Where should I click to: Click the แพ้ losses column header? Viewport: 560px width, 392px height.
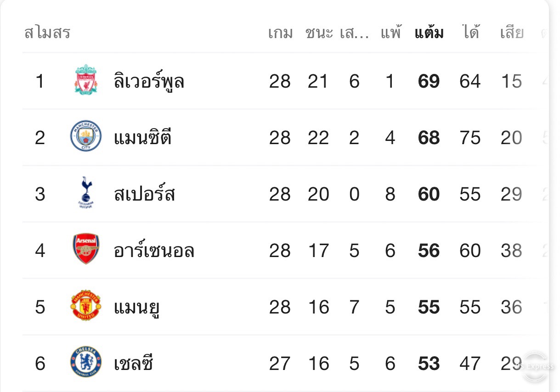[x=391, y=33]
